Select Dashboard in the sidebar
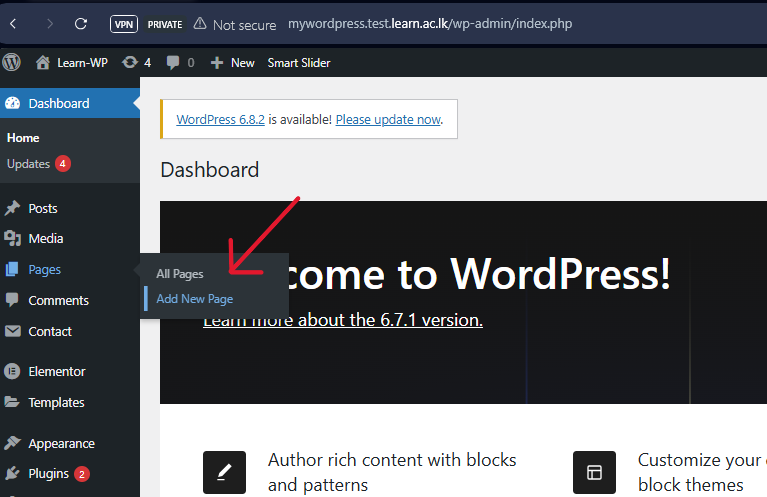This screenshot has width=767, height=497. pyautogui.click(x=59, y=103)
